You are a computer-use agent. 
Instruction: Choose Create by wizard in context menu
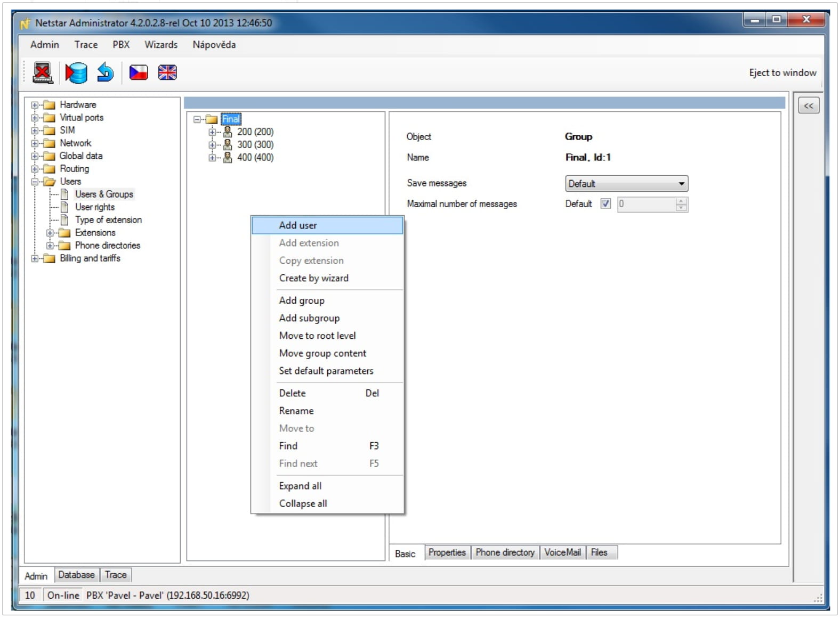point(327,278)
